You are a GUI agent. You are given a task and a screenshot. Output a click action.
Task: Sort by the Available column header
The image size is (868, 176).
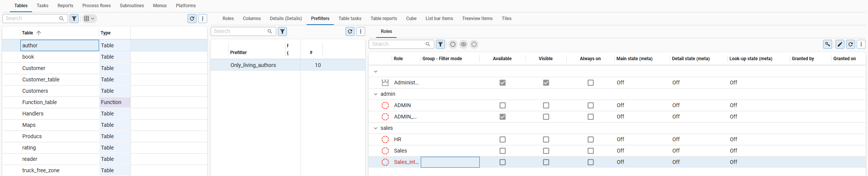[x=502, y=59]
